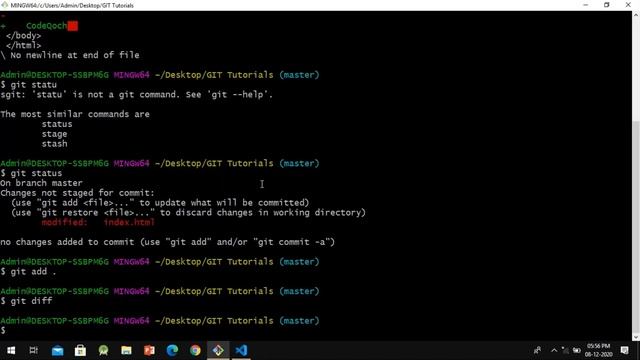Show hidden system tray icons

[x=554, y=350]
